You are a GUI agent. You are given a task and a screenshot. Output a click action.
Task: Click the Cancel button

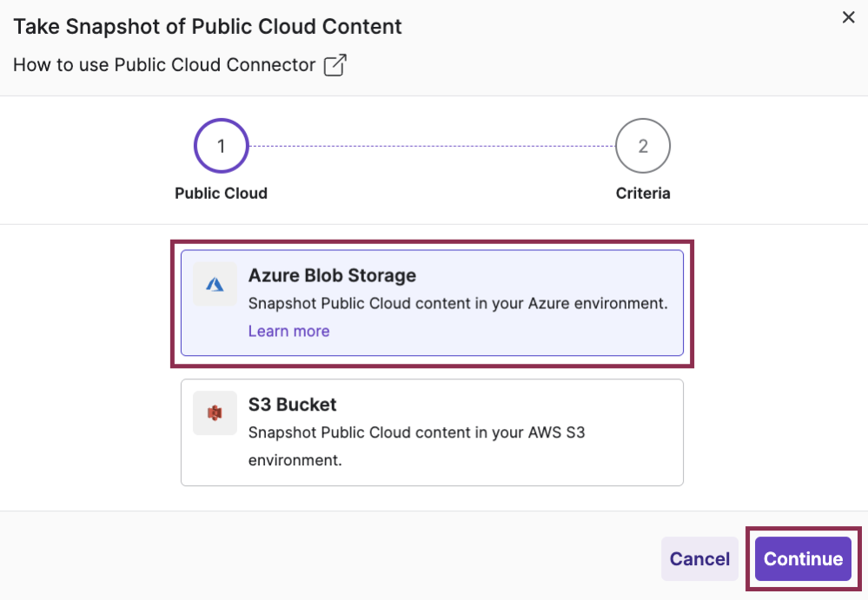(699, 558)
